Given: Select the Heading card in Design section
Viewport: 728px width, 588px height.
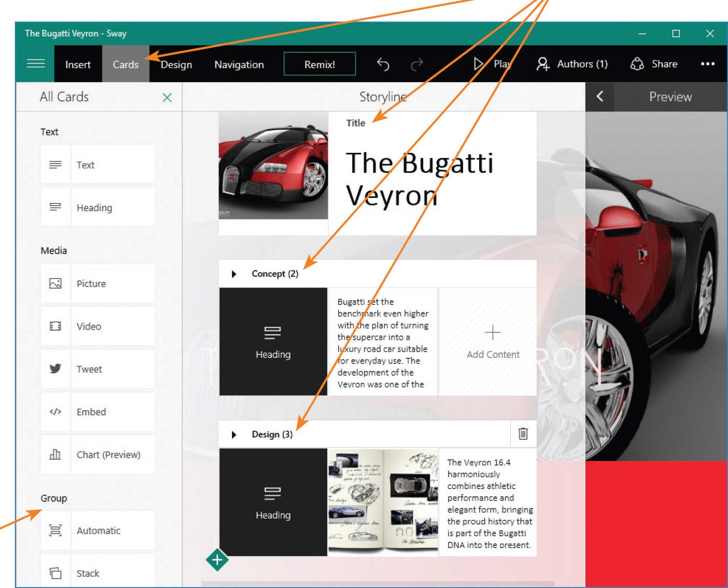Looking at the screenshot, I should [273, 502].
